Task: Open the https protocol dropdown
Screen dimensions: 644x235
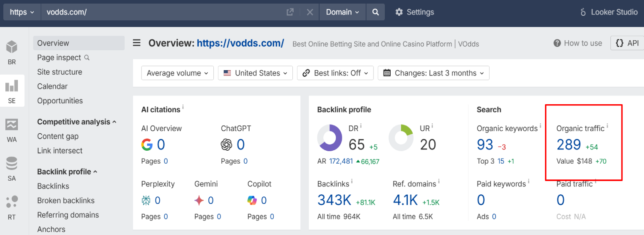Action: point(22,12)
